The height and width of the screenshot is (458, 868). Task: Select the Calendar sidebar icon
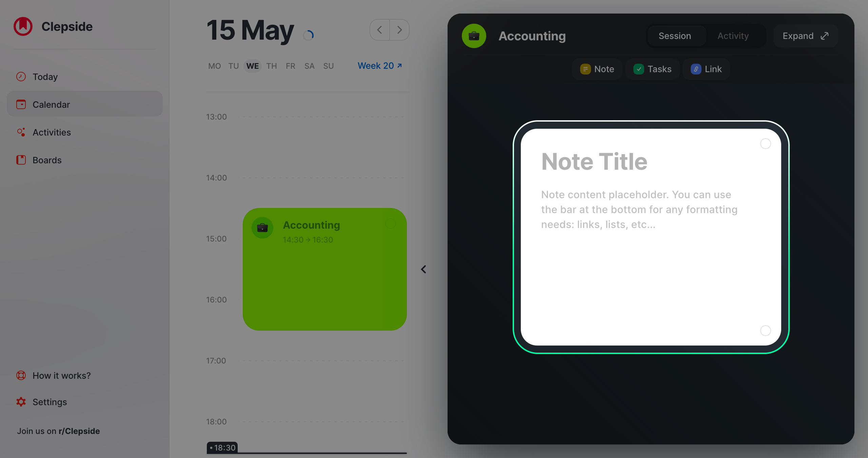coord(21,104)
